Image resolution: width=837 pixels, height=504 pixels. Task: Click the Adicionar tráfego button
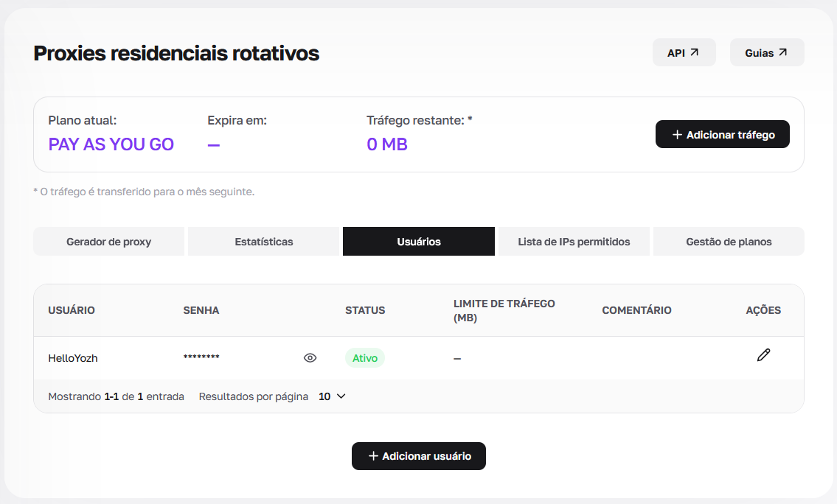pyautogui.click(x=722, y=134)
